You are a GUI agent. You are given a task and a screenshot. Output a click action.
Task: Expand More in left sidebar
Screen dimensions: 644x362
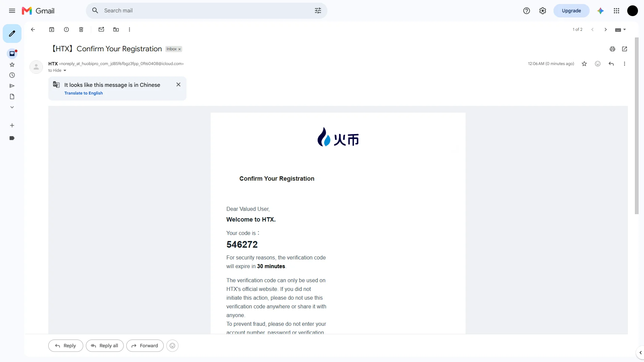click(12, 107)
